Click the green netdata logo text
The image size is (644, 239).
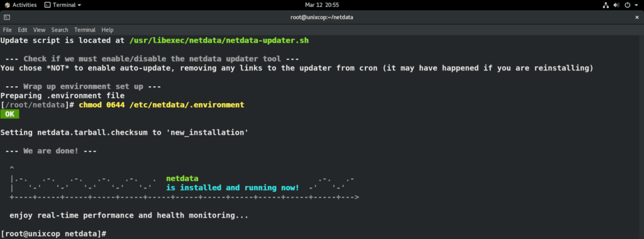click(x=182, y=179)
